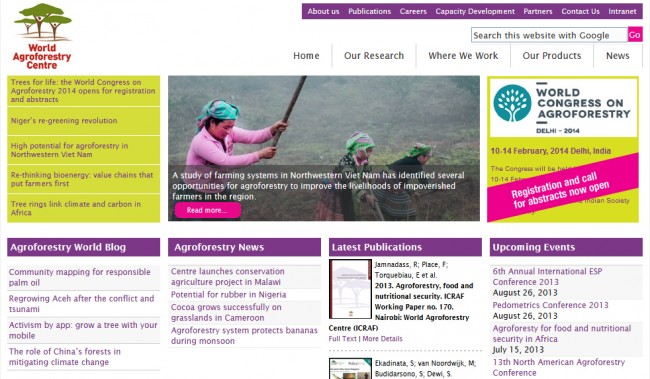Viewport: 650px width, 379px height.
Task: Click '10-14 February, 2014 Delhi, India' text
Action: [551, 151]
